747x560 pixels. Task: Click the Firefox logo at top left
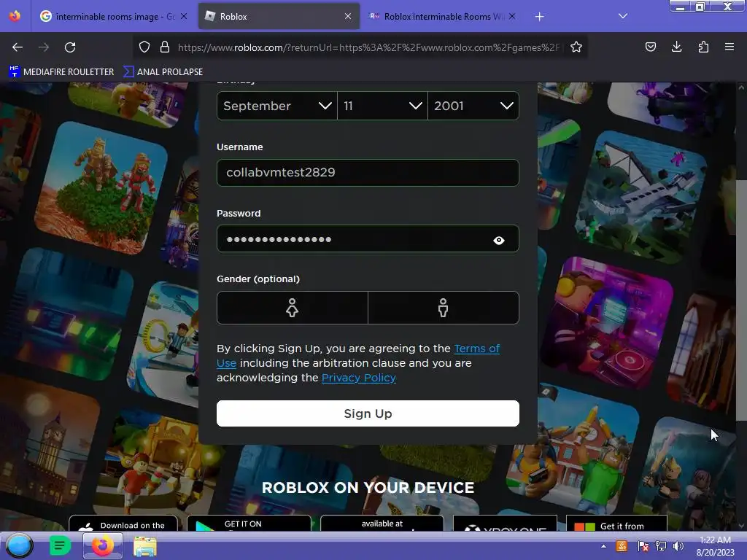[15, 16]
